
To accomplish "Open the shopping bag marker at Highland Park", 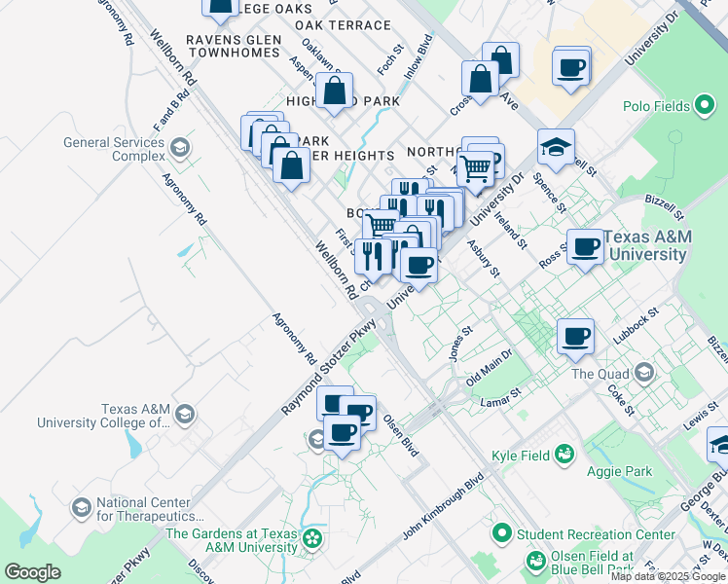I will tap(334, 91).
